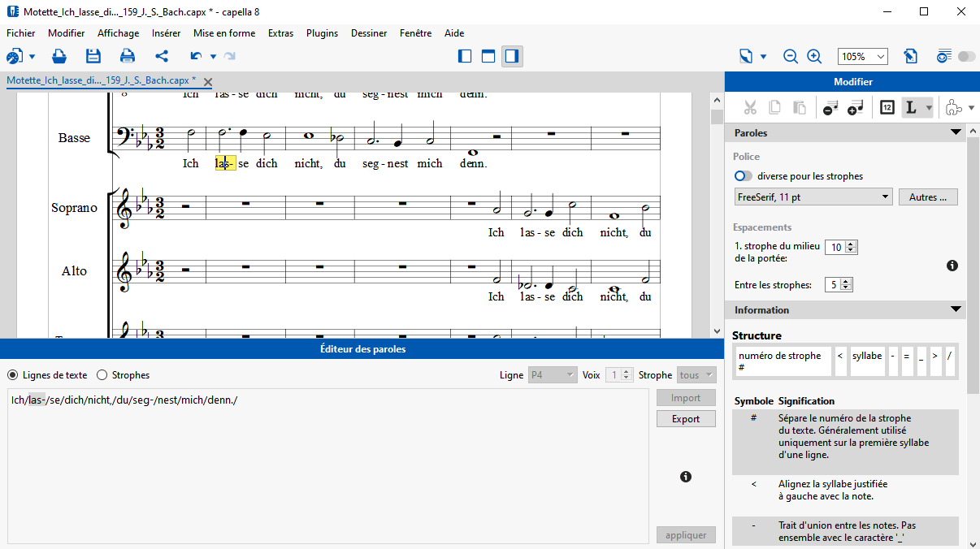The image size is (980, 549).
Task: Open the FreeSerif, 11 pt font dropdown
Action: pos(813,197)
